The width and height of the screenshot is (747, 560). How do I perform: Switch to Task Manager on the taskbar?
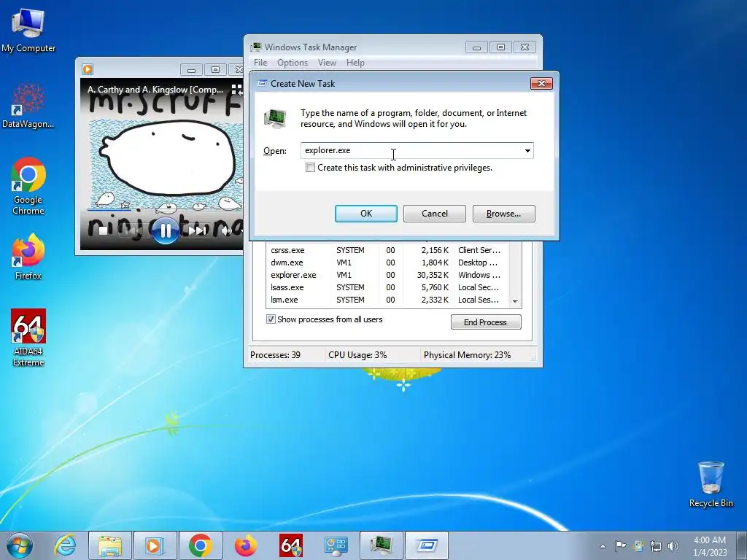[x=381, y=545]
